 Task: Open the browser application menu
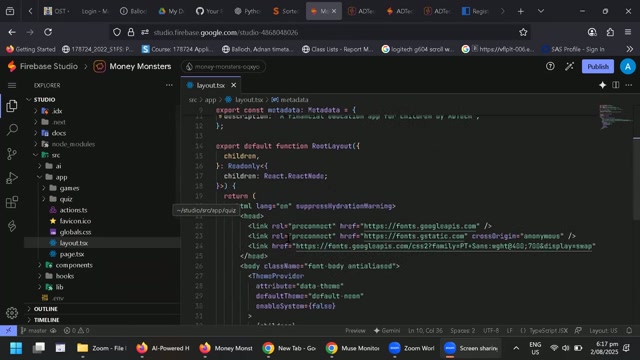pos(628,32)
